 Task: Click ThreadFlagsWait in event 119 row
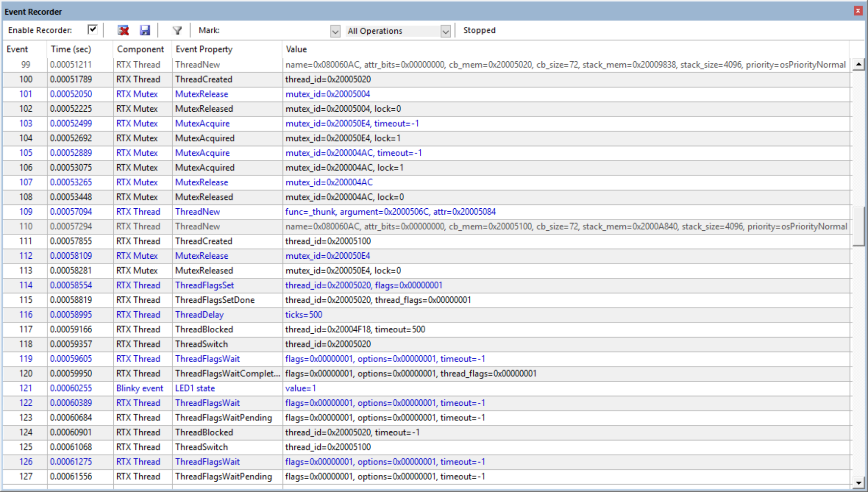(x=207, y=359)
